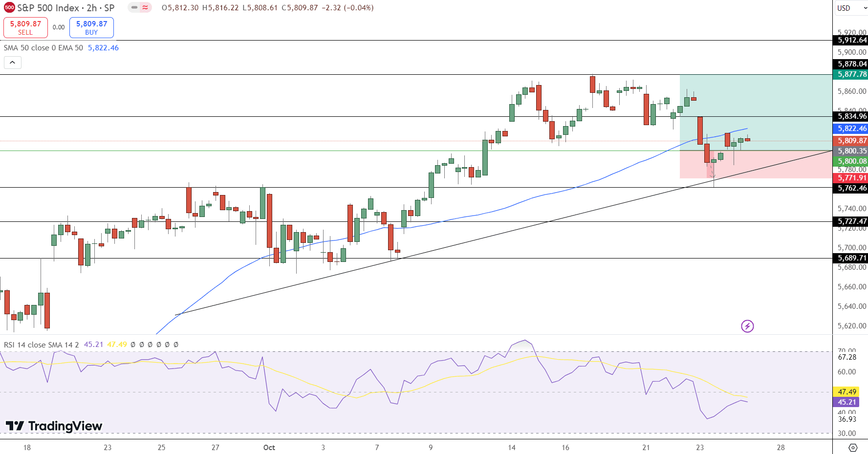Viewport: 868px width, 454px height.
Task: Click the 5,809.87 SELL button
Action: 25,27
